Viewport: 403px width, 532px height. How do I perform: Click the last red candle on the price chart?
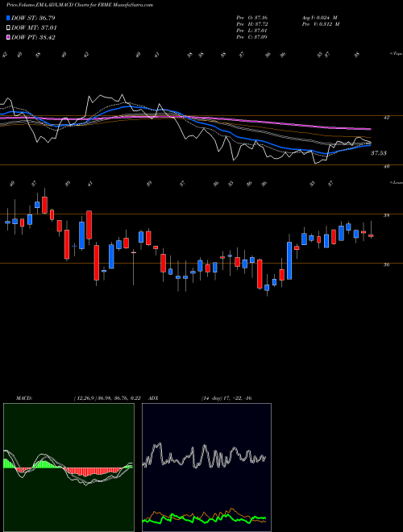click(x=371, y=235)
